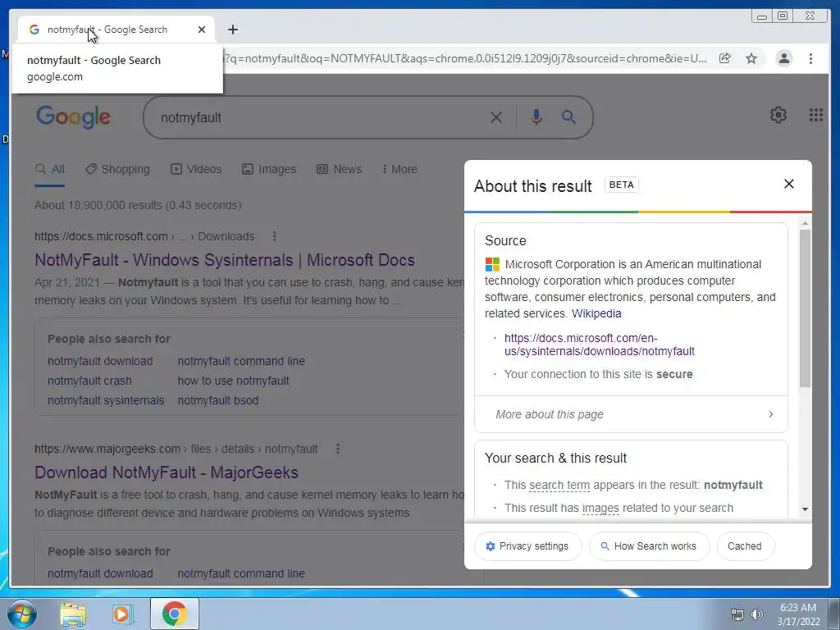840x630 pixels.
Task: Open Privacy settings button
Action: pyautogui.click(x=527, y=546)
